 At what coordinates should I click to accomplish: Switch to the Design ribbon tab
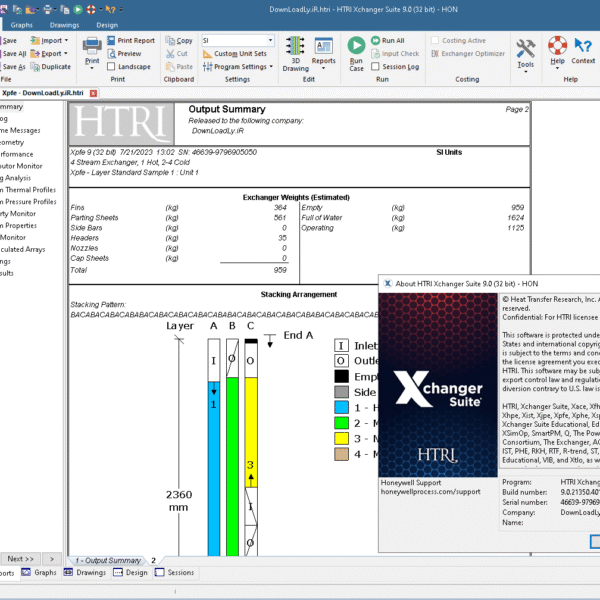click(107, 25)
